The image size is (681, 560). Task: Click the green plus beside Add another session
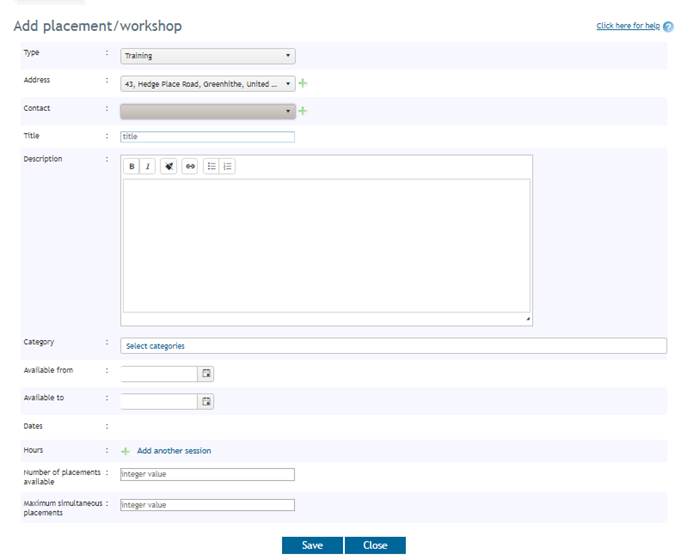pyautogui.click(x=125, y=451)
